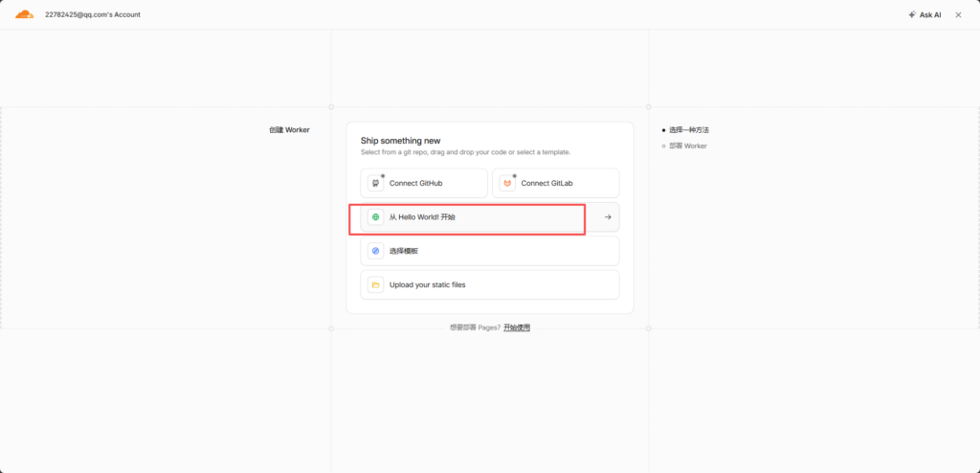Click the blue template compass icon
This screenshot has width=980, height=473.
375,251
